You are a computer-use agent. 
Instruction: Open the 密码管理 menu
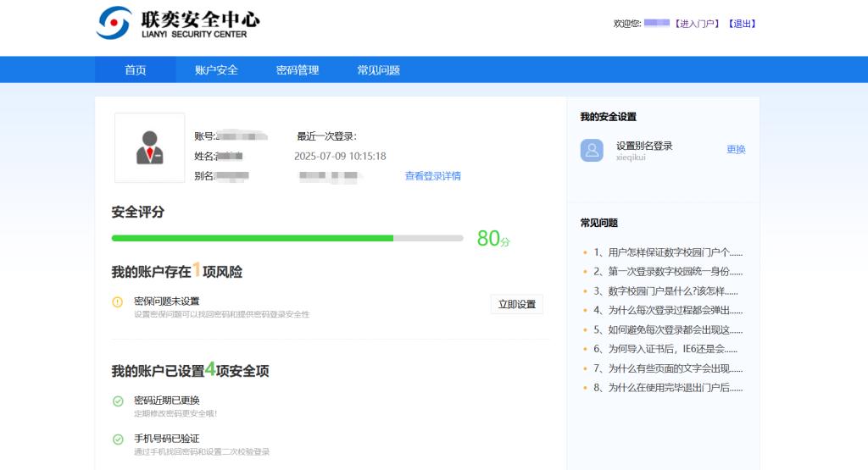coord(298,70)
